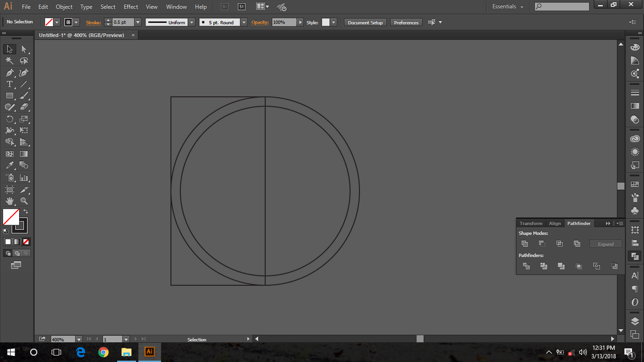
Task: Select the Curvature tool
Action: coord(24,73)
